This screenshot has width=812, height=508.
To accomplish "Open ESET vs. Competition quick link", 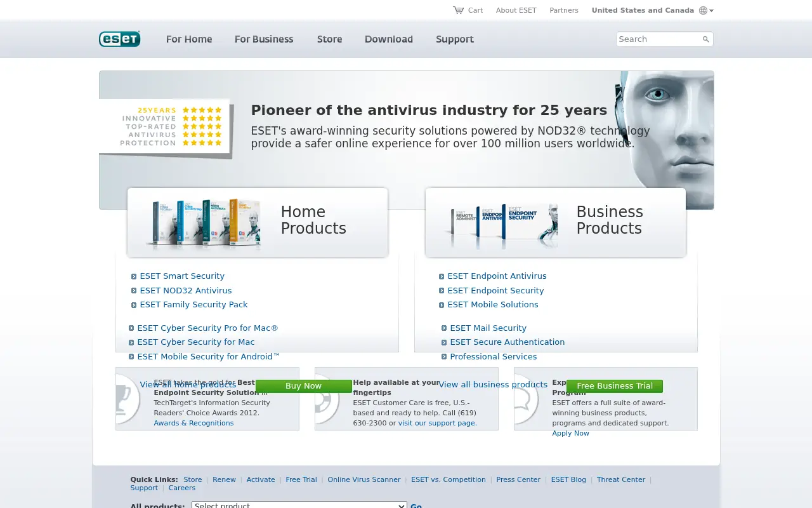I will pyautogui.click(x=449, y=479).
